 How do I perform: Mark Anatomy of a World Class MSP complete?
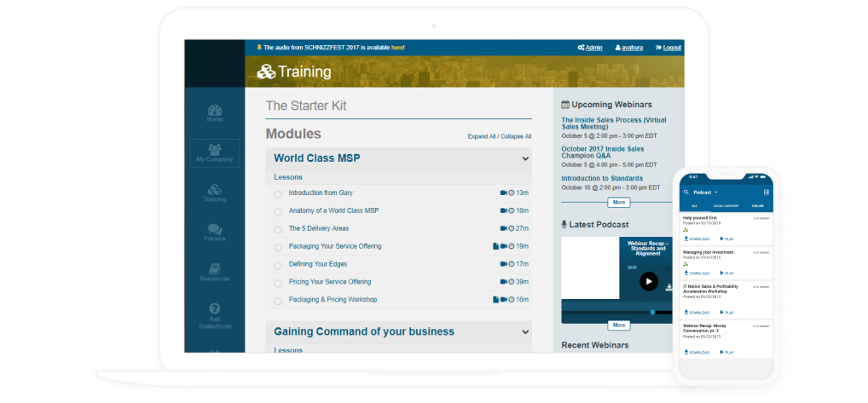278,212
